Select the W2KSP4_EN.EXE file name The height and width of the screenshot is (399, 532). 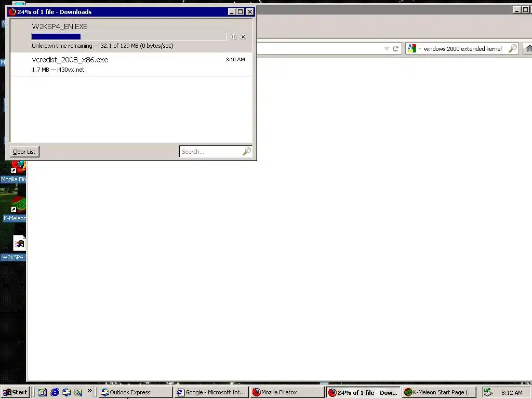[x=60, y=26]
